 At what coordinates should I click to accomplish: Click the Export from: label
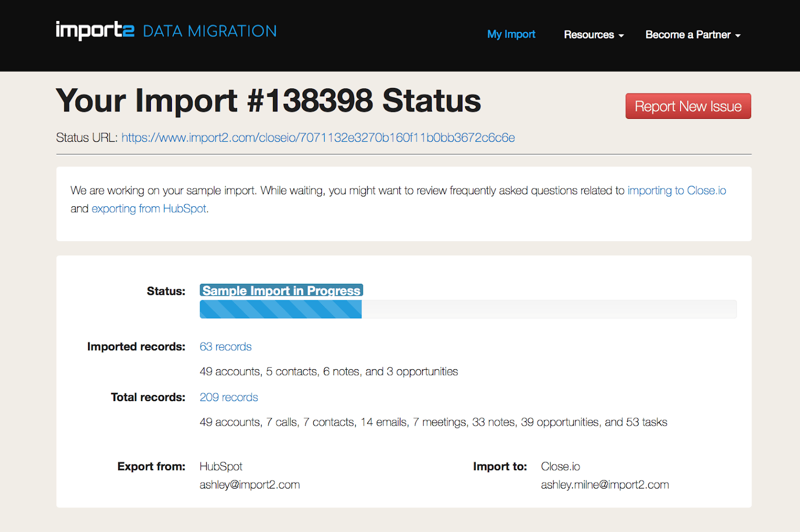(151, 467)
